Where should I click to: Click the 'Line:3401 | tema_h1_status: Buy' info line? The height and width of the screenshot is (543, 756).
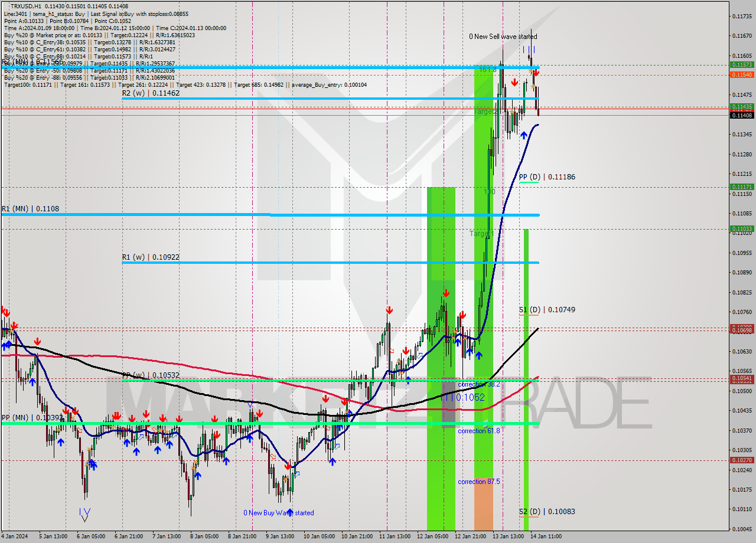[x=96, y=14]
